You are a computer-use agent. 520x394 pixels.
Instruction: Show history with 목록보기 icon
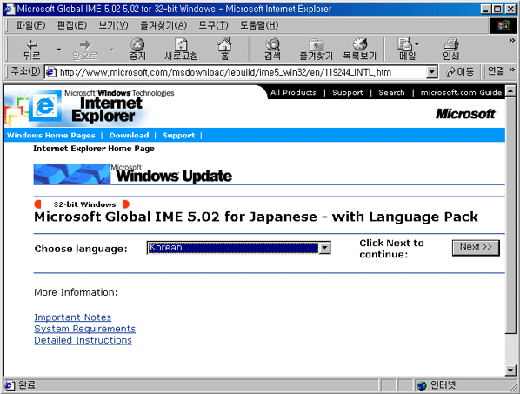360,49
